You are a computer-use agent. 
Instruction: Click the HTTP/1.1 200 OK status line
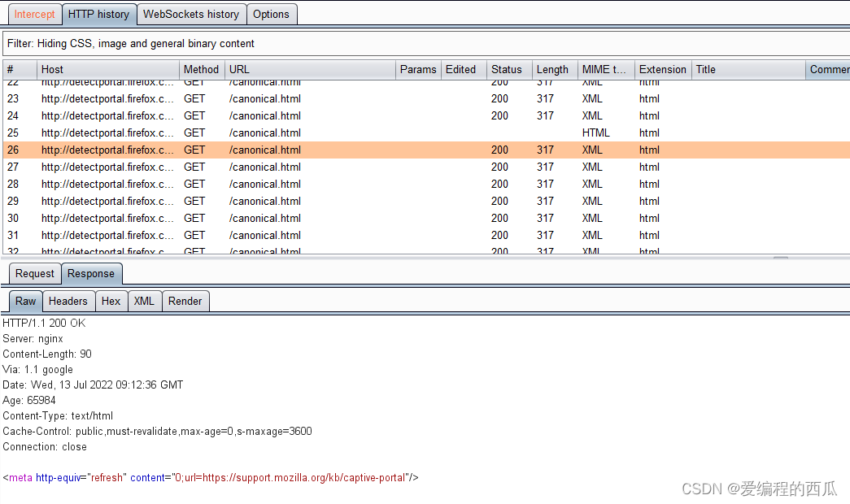44,323
